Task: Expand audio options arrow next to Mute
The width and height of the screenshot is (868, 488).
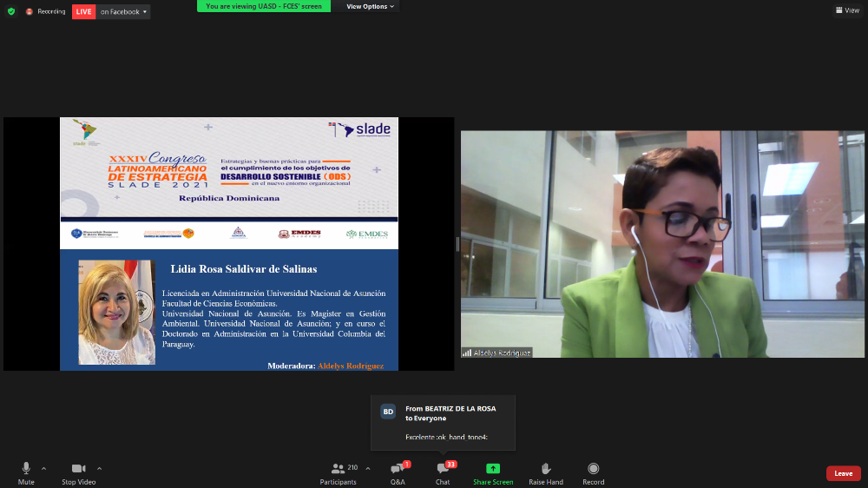Action: tap(43, 468)
